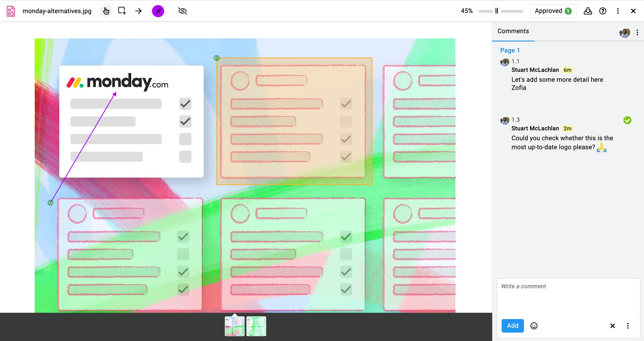Click the 45% zoom percentage label
The width and height of the screenshot is (644, 341).
tap(466, 11)
